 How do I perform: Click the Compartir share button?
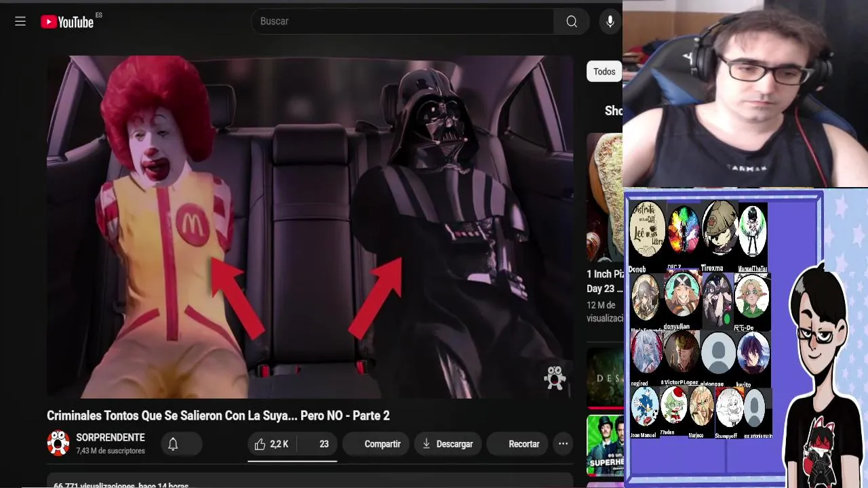376,444
